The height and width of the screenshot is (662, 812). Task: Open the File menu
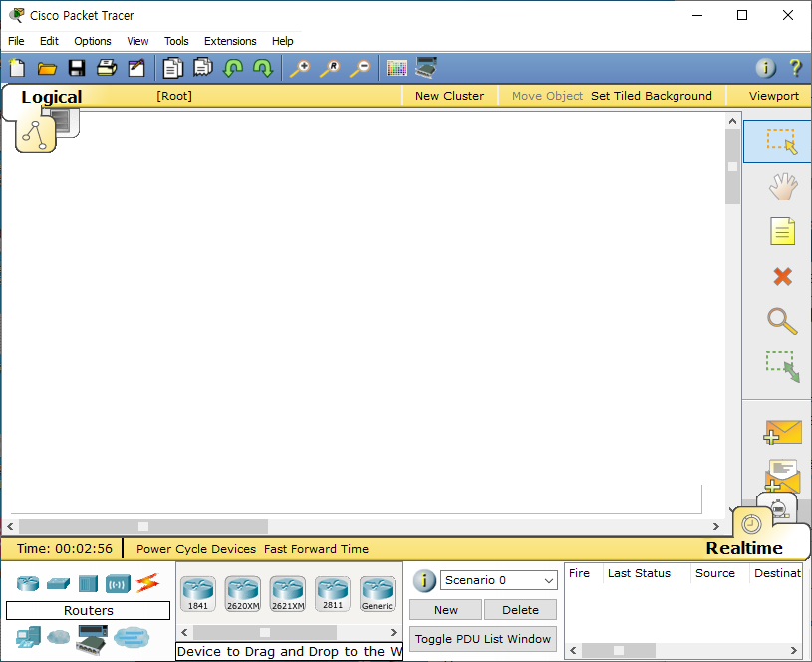[16, 41]
